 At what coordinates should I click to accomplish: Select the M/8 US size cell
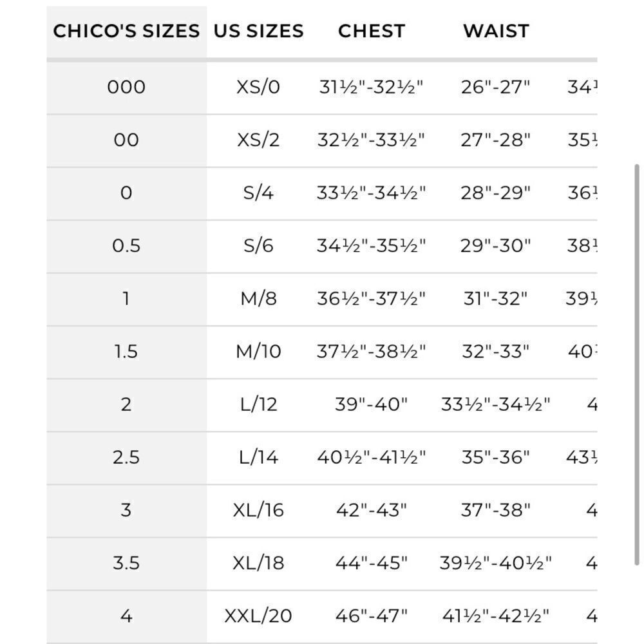click(258, 299)
